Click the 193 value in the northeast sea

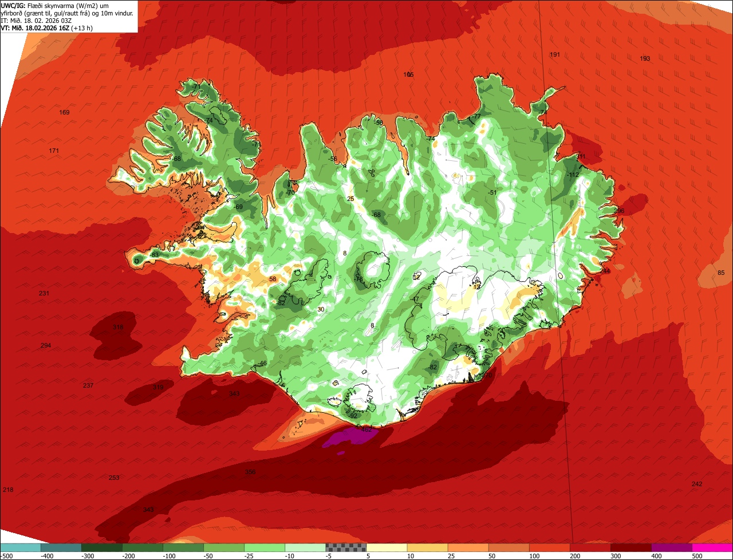(645, 58)
